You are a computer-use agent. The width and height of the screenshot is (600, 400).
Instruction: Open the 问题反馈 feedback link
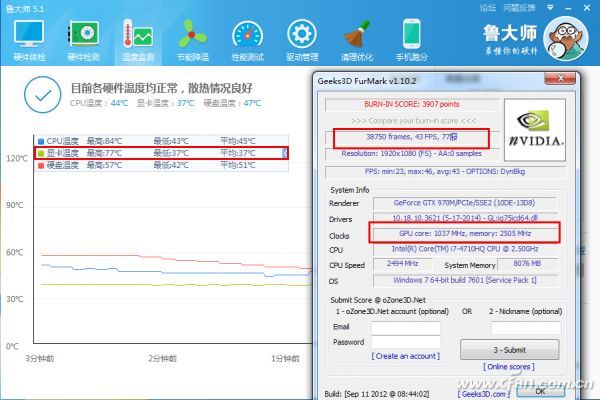[x=519, y=8]
